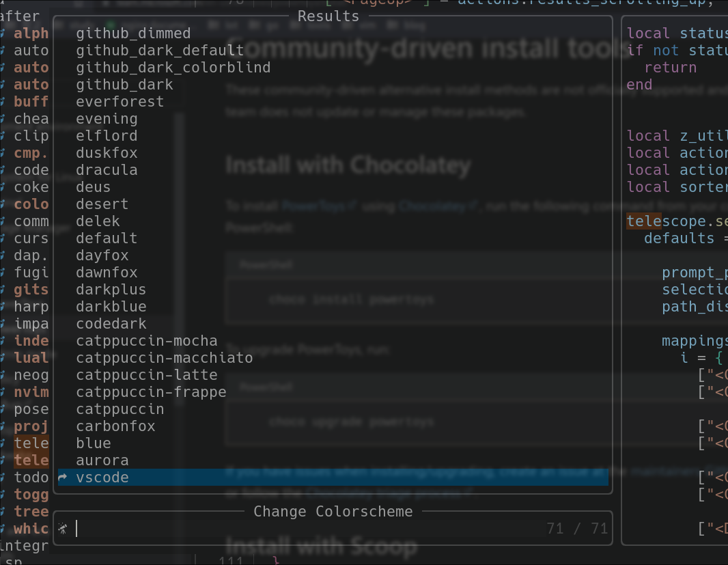Open the 'chea' file in sidebar

[31, 118]
